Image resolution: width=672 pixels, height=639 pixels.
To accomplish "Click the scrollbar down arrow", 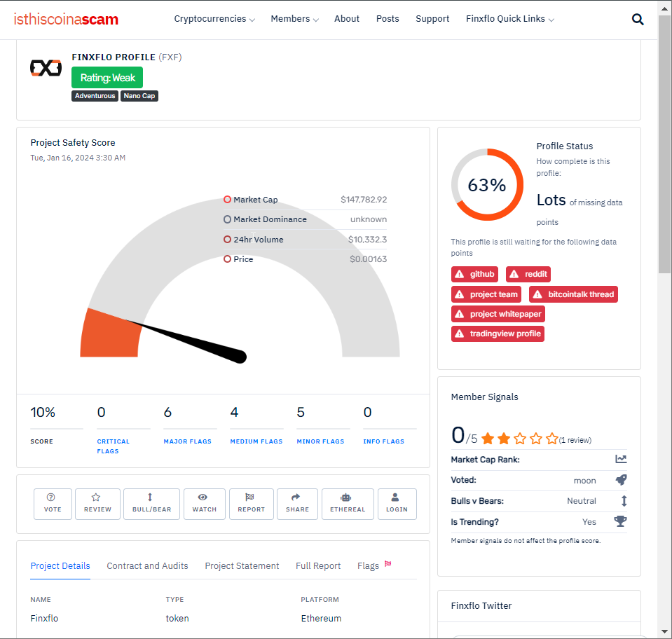I will point(665,632).
